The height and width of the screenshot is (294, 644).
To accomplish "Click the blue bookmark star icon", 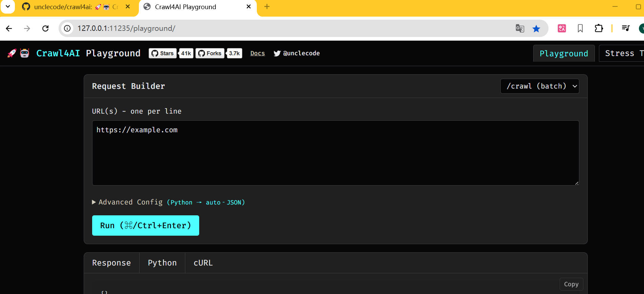I will tap(536, 28).
